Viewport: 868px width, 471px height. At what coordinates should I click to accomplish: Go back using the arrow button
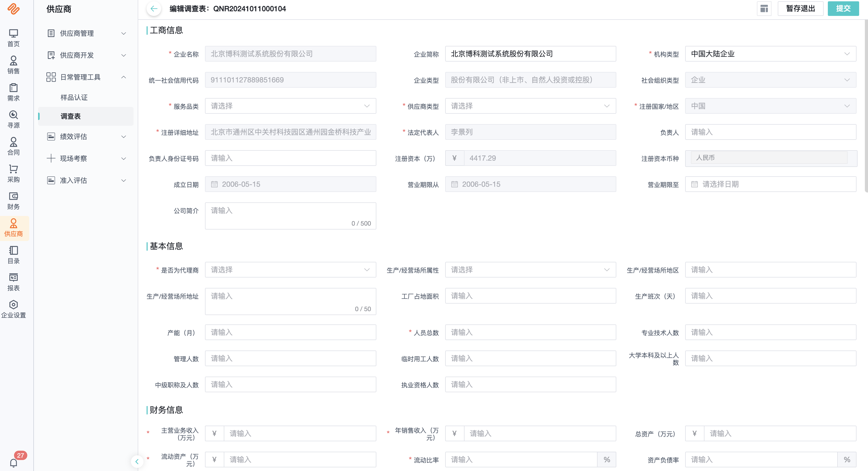[154, 9]
